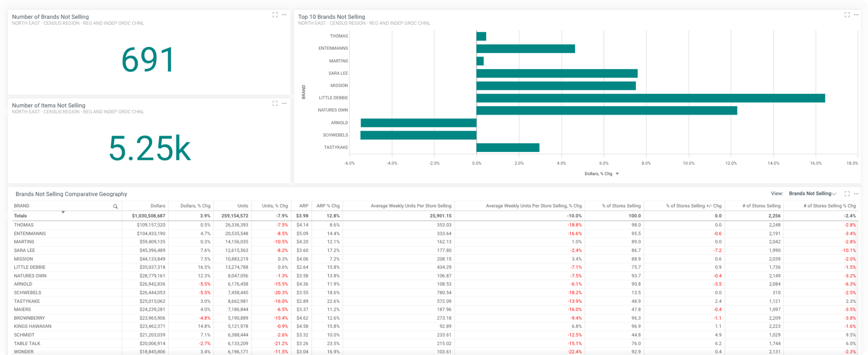
Task: Select TASTYKAKE row in the brand table
Action: tap(435, 301)
